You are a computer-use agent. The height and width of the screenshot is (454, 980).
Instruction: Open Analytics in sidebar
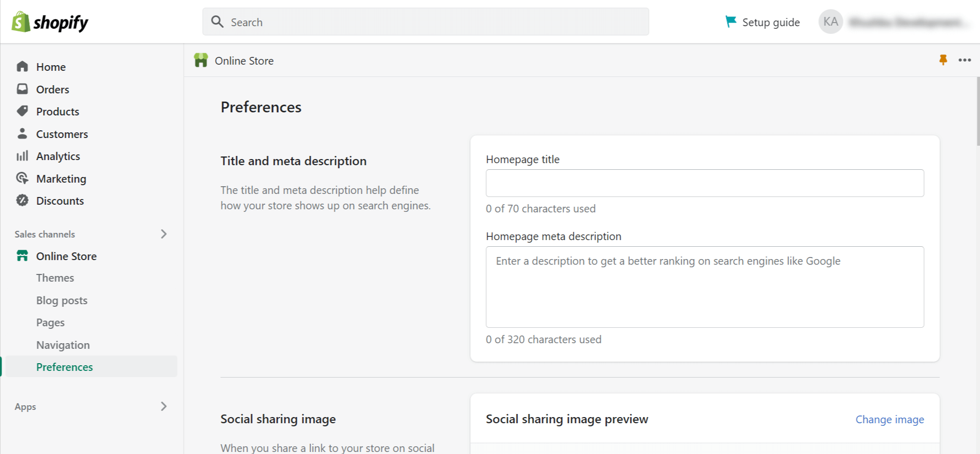click(58, 156)
